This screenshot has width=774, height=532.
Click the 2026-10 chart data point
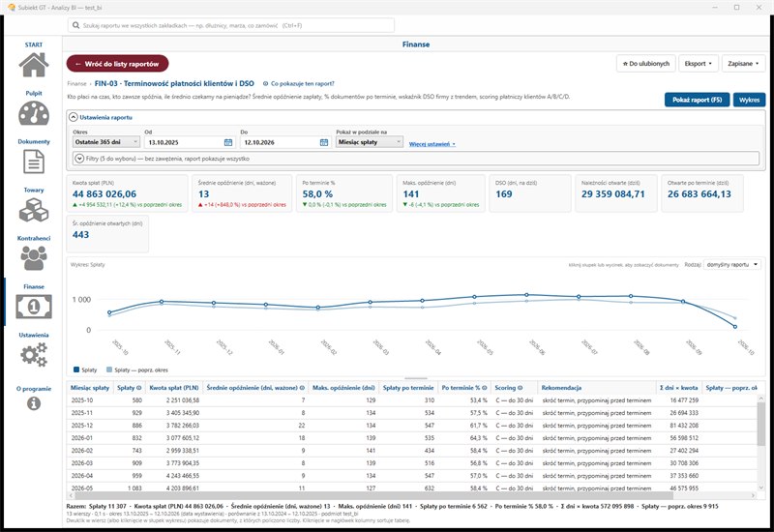pos(735,327)
